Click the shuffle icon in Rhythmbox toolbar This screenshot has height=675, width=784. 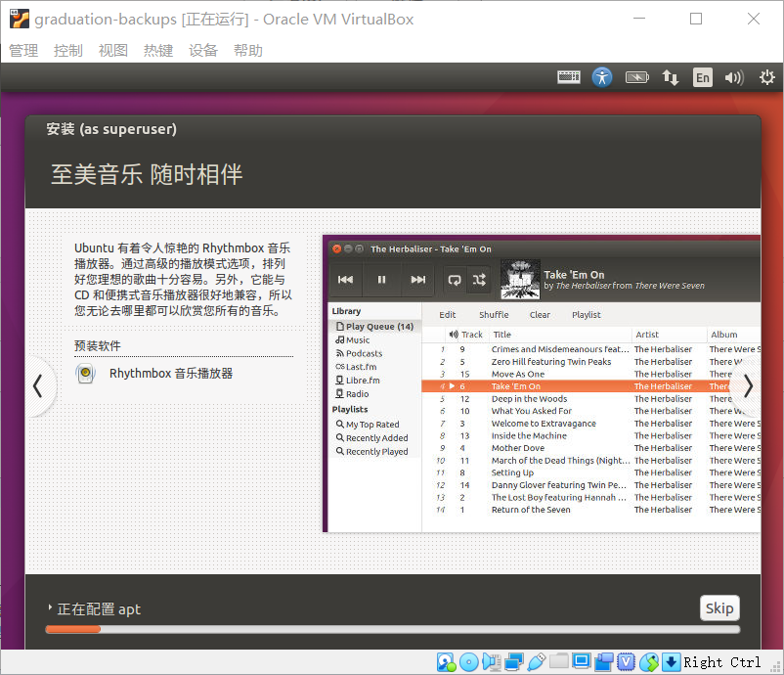coord(479,280)
